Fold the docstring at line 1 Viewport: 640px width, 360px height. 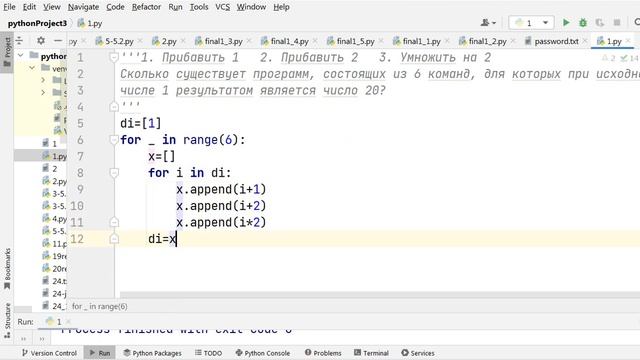[114, 58]
